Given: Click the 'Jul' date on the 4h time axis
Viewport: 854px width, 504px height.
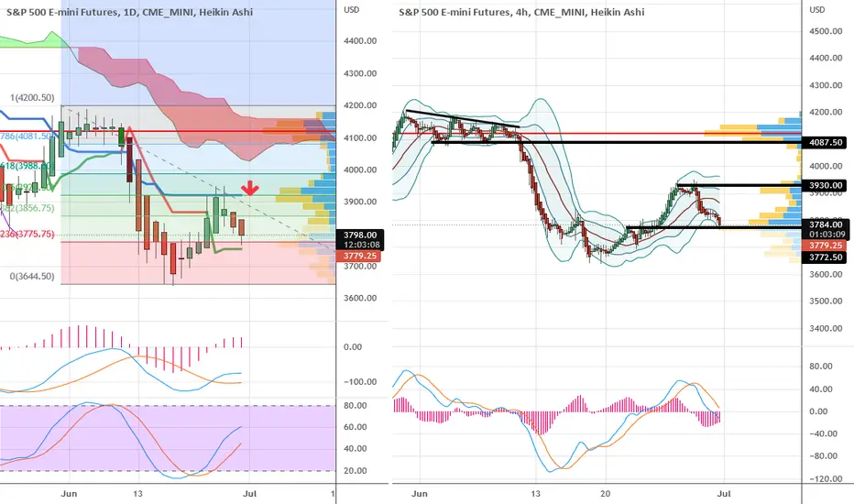Looking at the screenshot, I should point(723,494).
